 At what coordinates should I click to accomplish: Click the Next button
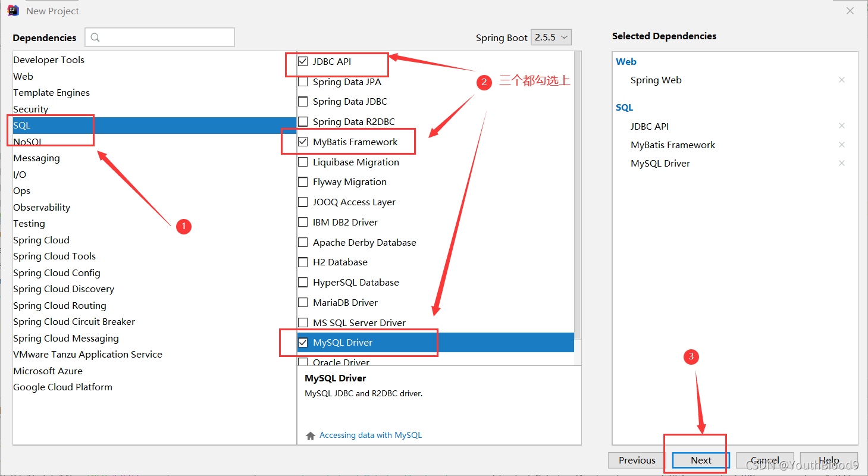tap(701, 460)
